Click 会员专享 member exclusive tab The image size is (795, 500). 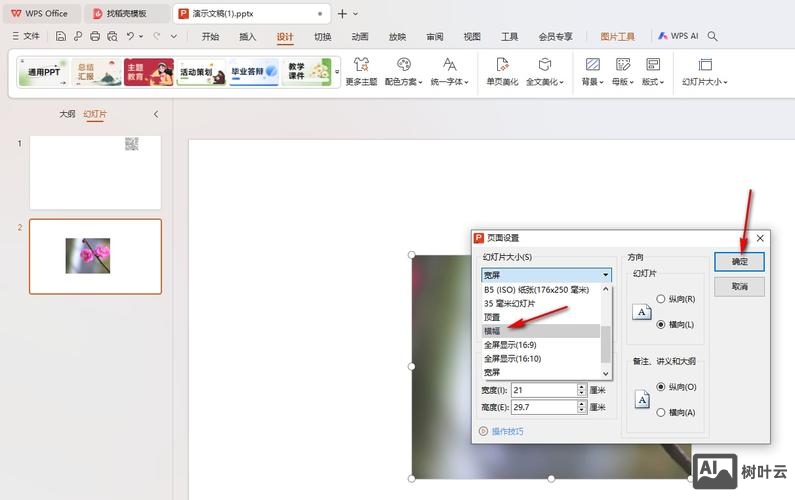point(556,37)
